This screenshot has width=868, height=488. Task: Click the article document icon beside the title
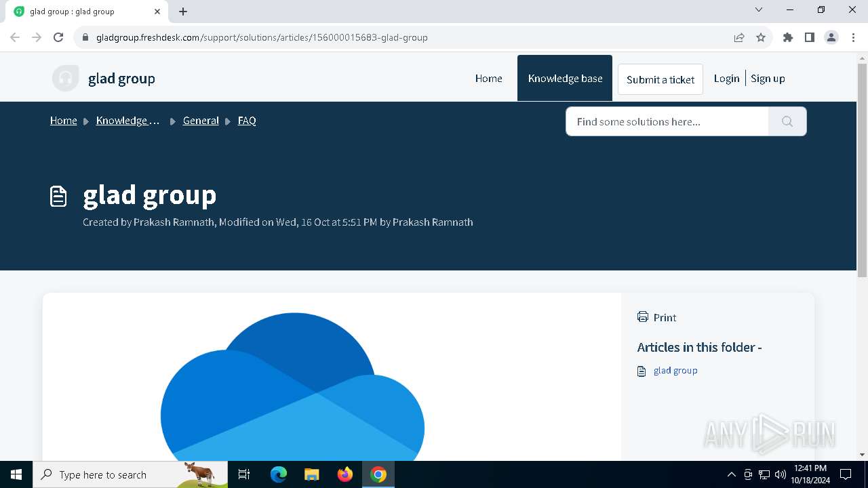click(x=59, y=197)
